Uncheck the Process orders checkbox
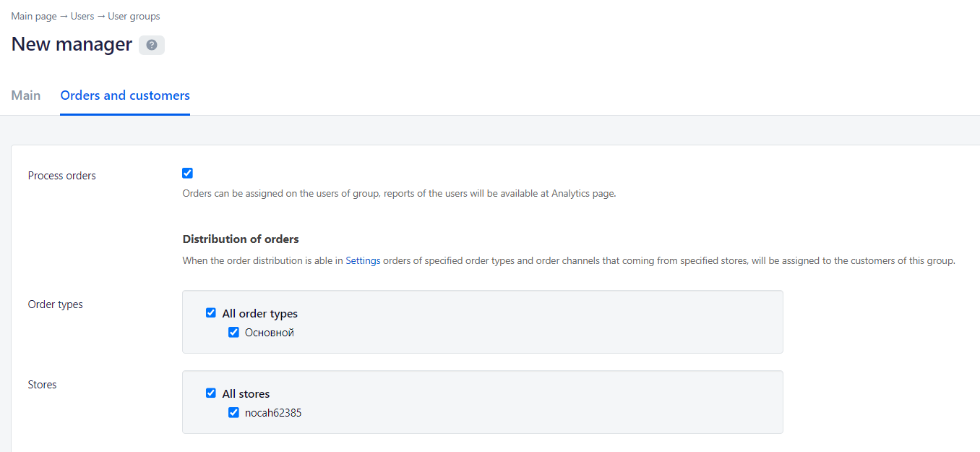980x452 pixels. (188, 173)
